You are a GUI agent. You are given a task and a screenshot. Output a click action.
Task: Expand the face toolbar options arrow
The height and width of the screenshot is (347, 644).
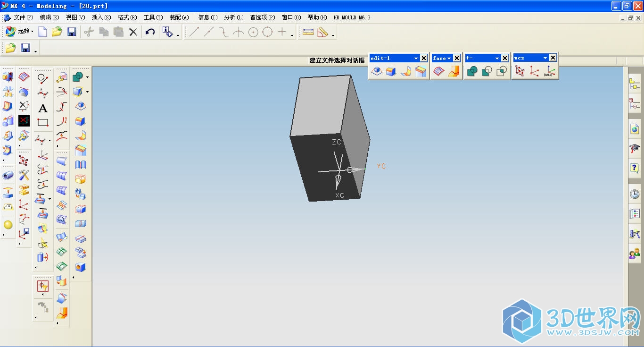click(449, 58)
